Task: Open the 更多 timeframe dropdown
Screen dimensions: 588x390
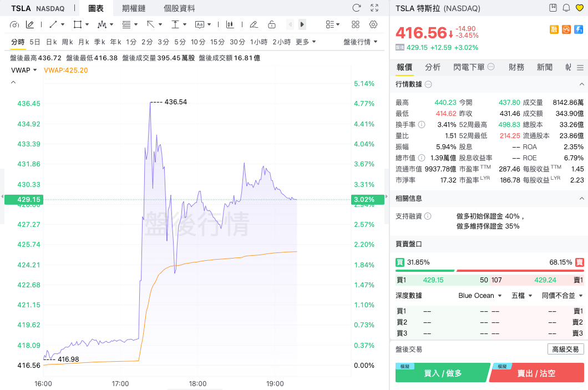Action: (x=306, y=42)
